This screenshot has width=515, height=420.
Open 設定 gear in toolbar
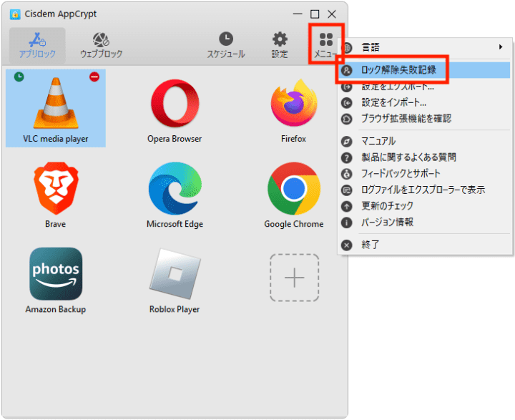(280, 46)
